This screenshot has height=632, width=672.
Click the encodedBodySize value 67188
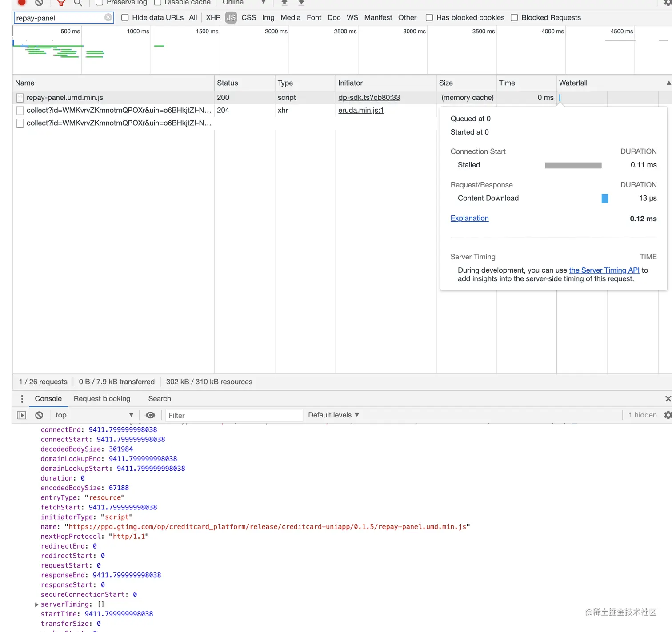tap(119, 488)
